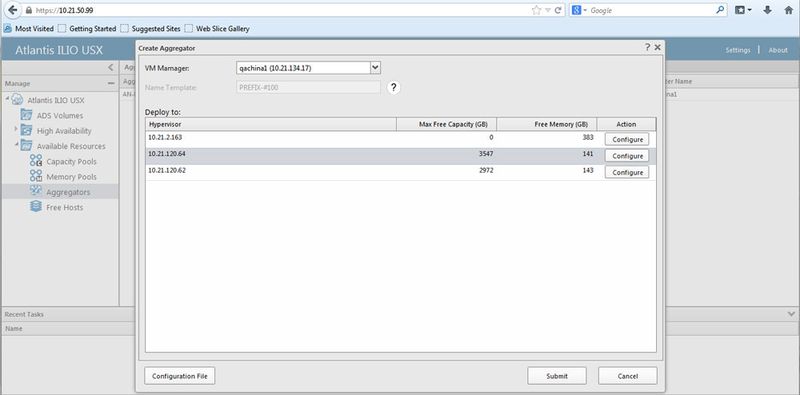
Task: Collapse the left navigation panel chevron
Action: click(x=111, y=67)
